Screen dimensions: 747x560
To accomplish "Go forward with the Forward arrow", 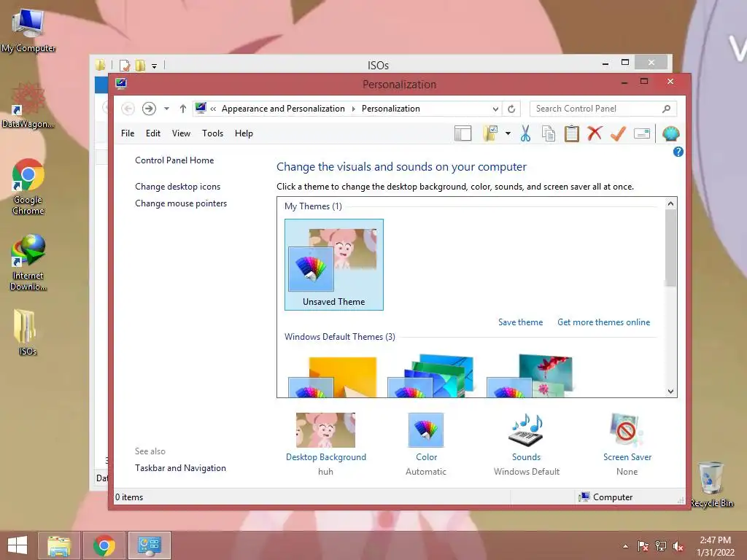I will [149, 109].
